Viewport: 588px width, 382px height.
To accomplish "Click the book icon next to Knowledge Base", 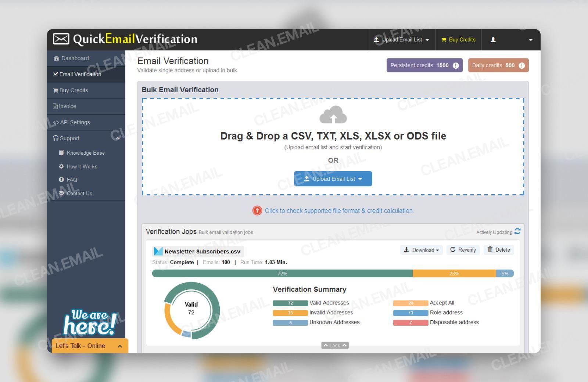I will point(62,152).
